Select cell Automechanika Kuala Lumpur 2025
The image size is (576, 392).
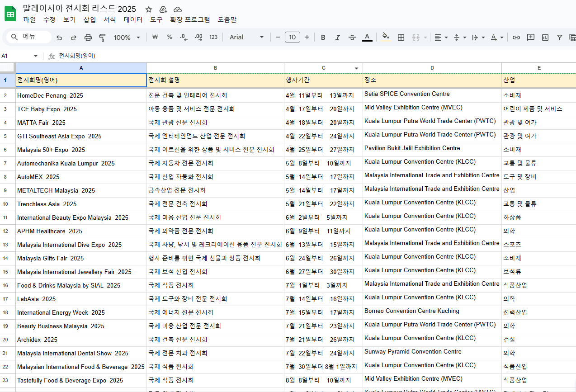click(x=81, y=163)
